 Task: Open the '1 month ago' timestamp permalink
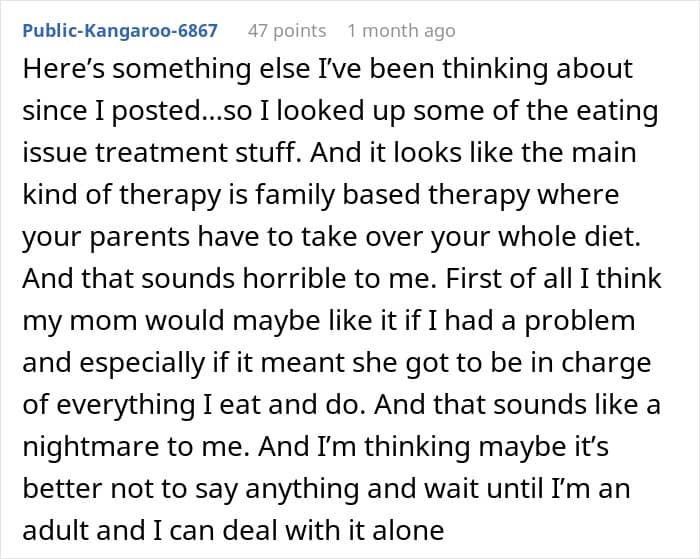[401, 30]
